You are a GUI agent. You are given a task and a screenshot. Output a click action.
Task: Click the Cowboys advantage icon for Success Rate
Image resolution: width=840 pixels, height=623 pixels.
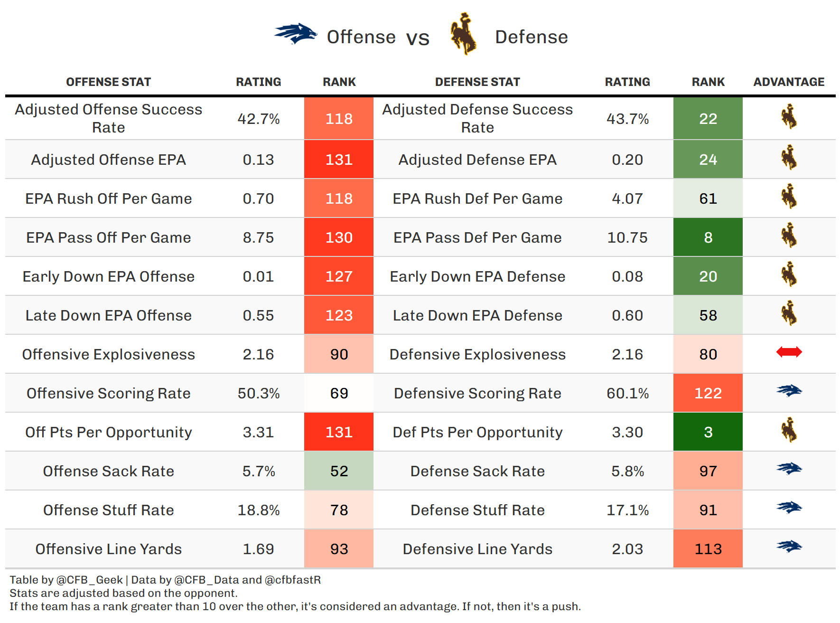(789, 117)
